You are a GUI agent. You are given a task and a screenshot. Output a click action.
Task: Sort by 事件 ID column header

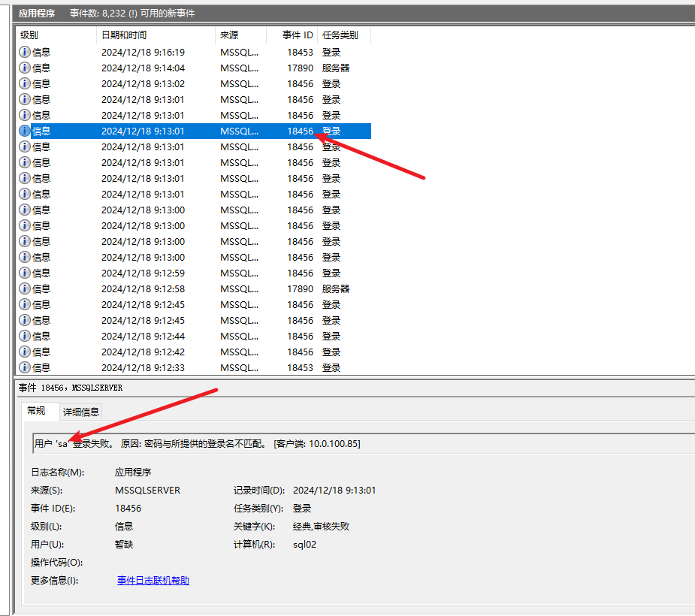[x=292, y=35]
